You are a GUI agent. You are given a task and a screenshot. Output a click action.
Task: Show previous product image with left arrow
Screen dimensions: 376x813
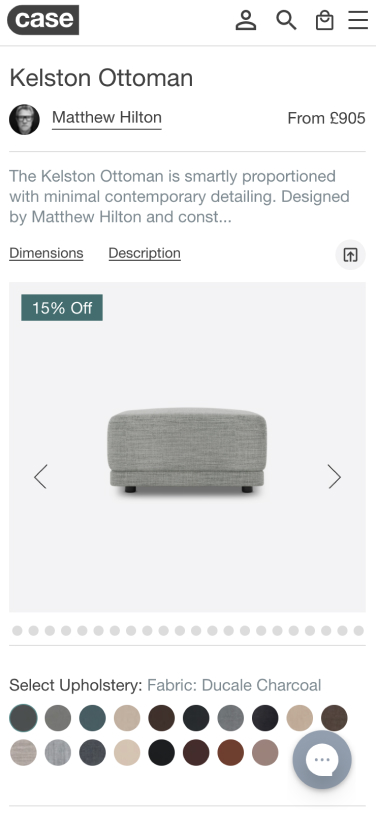(40, 476)
